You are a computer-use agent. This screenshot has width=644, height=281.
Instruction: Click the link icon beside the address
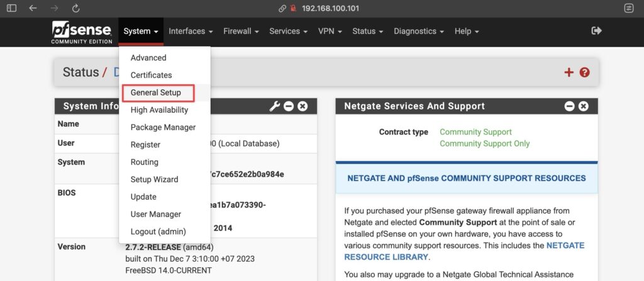coord(282,8)
